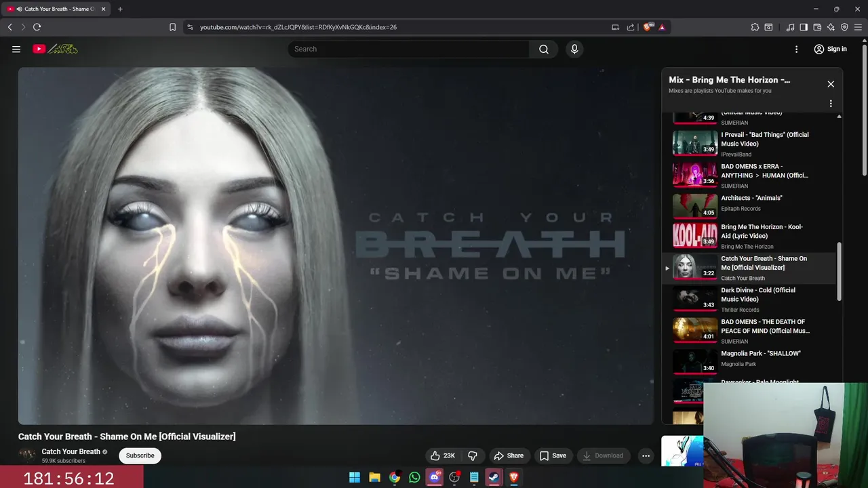Open Brave Shields lion icon
Image resolution: width=868 pixels, height=488 pixels.
(648, 27)
